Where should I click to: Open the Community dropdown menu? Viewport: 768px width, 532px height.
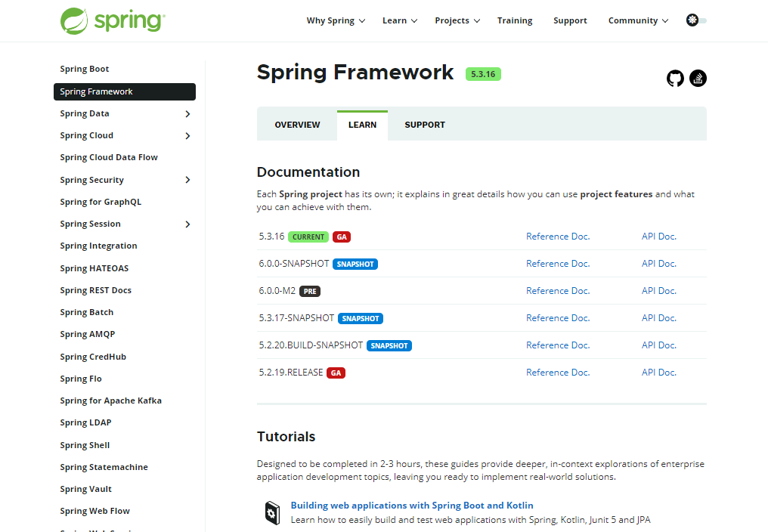click(x=637, y=20)
